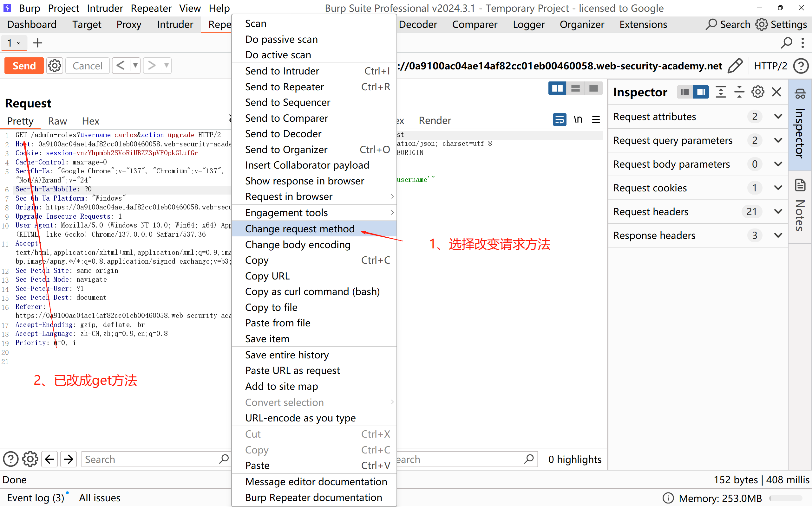Image resolution: width=812 pixels, height=507 pixels.
Task: Open the response editor hamburger menu
Action: pos(596,120)
